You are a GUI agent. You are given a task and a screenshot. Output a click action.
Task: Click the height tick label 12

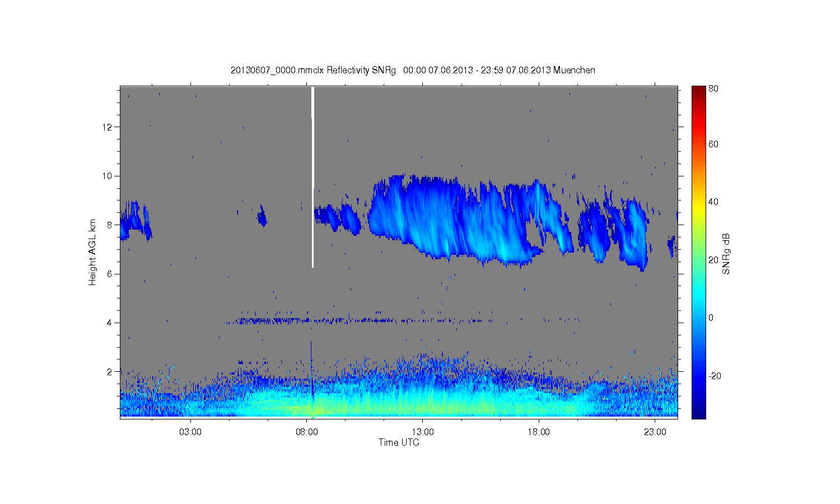pos(108,127)
